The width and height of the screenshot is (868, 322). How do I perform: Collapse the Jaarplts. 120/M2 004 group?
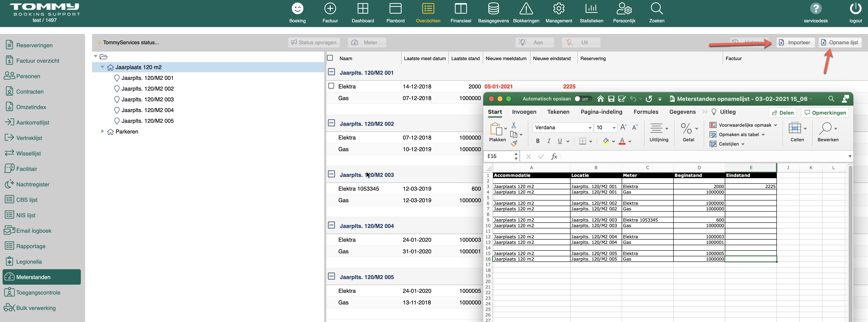pos(331,225)
